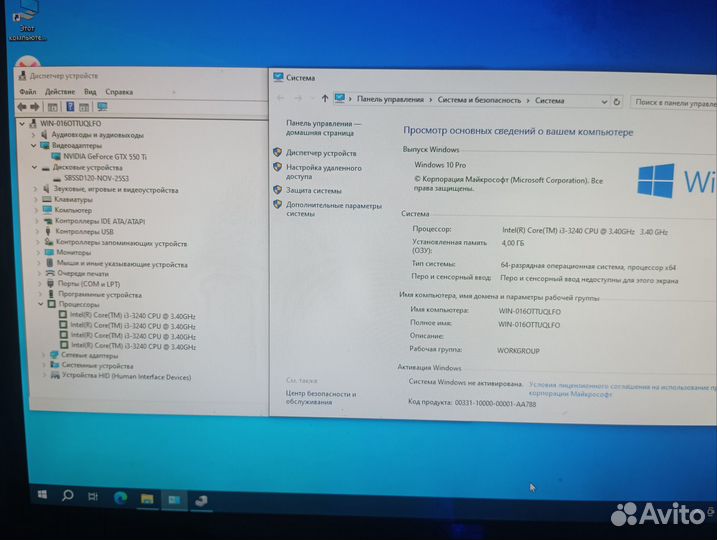Click the back arrow in Device Manager toolbar
This screenshot has height=540, width=717.
(22, 106)
